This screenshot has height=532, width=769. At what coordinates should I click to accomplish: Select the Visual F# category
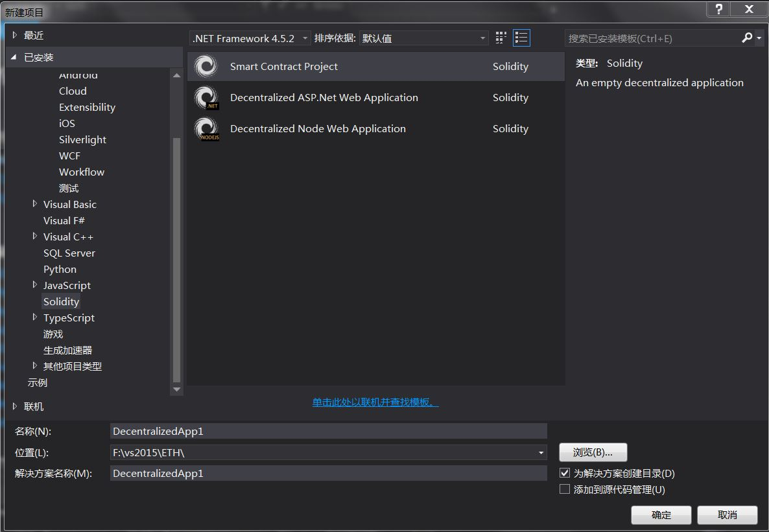point(64,221)
